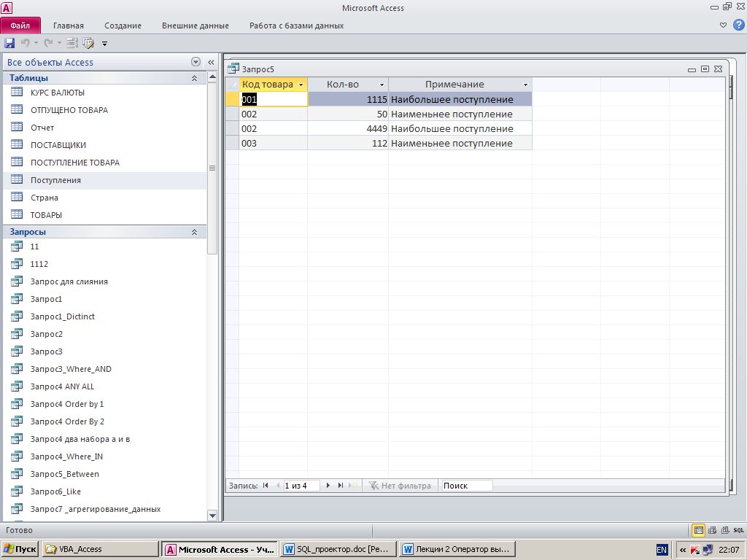Expand the ribbon with the chevron icon
Viewport: 747px width, 560px height.
click(x=723, y=26)
